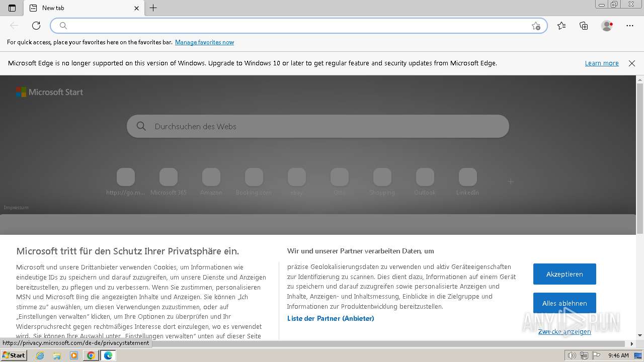Viewport: 644px width, 362px height.
Task: Close the New tab tab
Action: point(136,8)
